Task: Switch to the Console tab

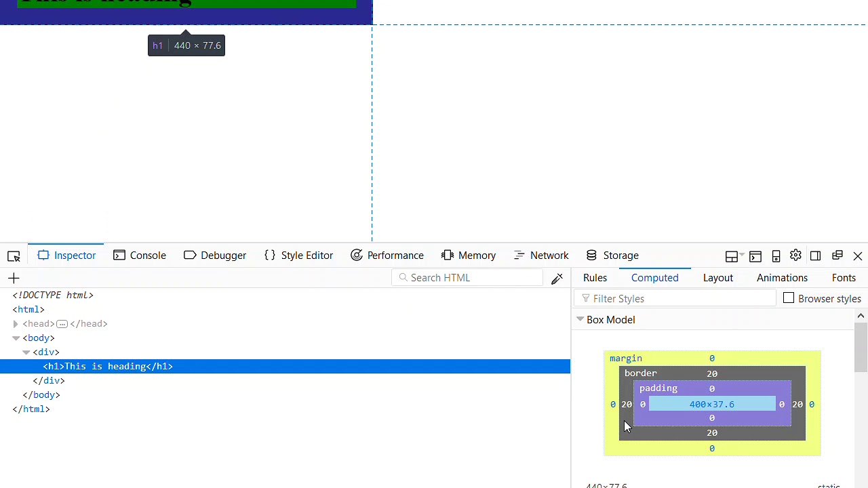Action: pyautogui.click(x=140, y=256)
